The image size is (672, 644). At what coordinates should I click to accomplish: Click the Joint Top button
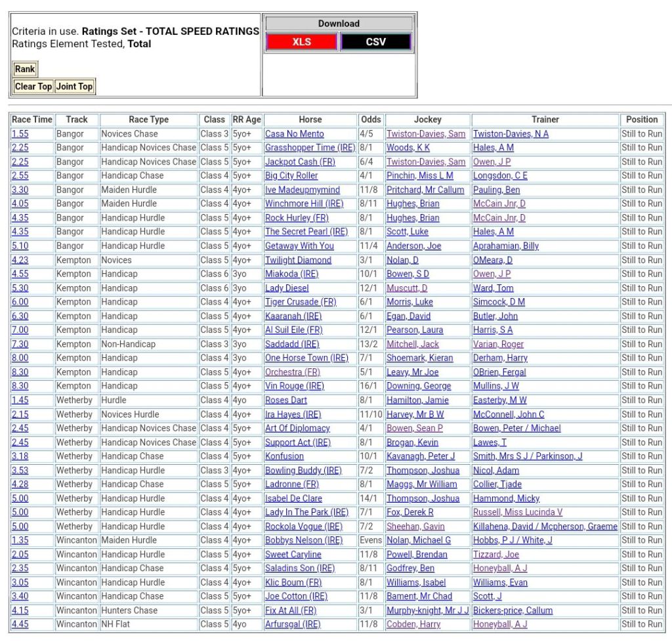pyautogui.click(x=74, y=87)
